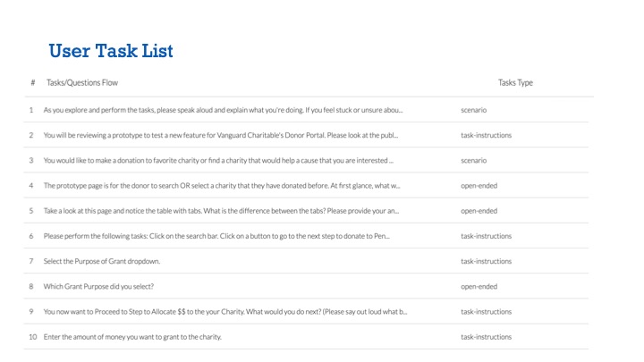Click "scenario" type in row 3
Screen dimensions: 644x362
pyautogui.click(x=473, y=160)
